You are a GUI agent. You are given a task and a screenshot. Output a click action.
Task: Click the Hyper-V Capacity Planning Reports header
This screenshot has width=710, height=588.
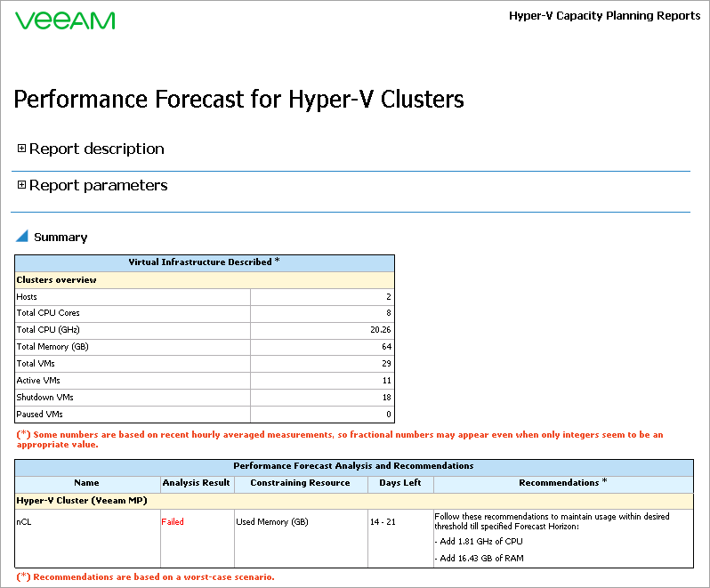604,16
